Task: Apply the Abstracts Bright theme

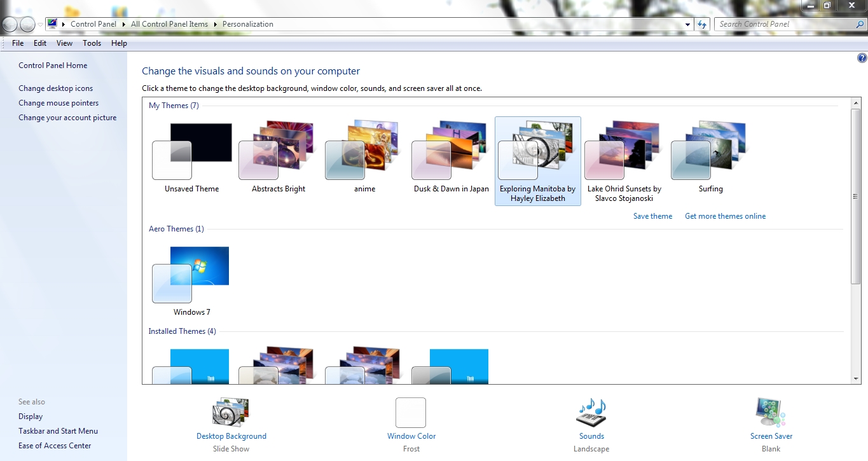Action: click(278, 151)
